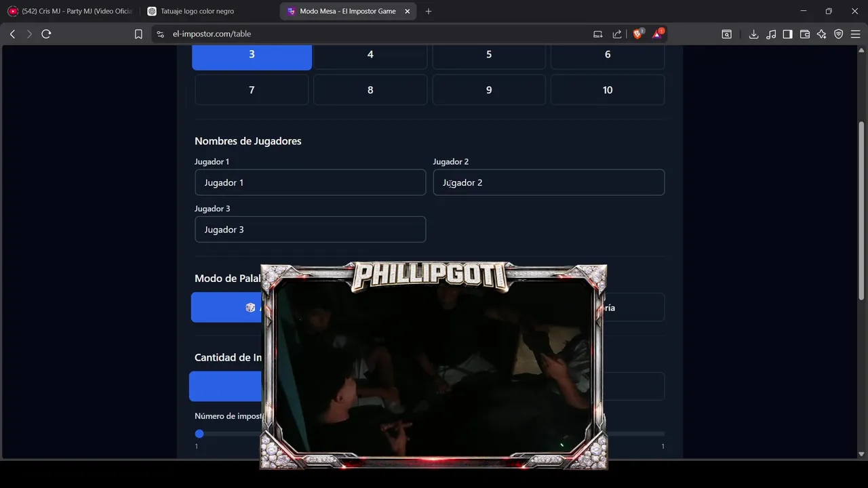Open a new tab with plus icon
Viewport: 868px width, 488px height.
429,11
